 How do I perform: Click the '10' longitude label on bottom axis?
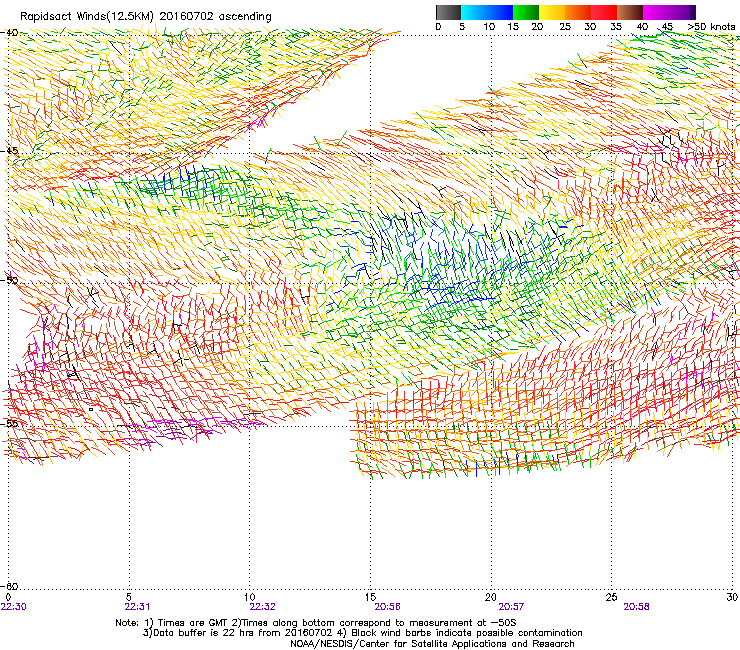250,597
